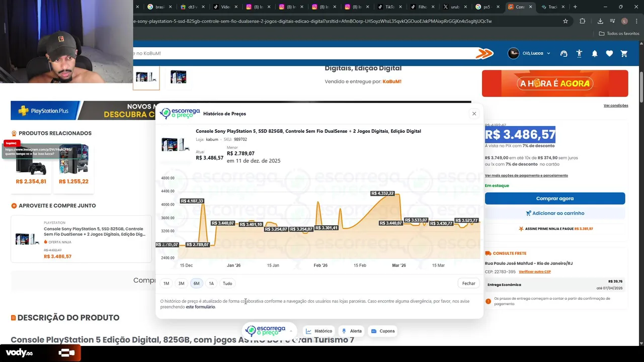644x362 pixels.
Task: Click the browser address bar URL
Action: pos(312,21)
